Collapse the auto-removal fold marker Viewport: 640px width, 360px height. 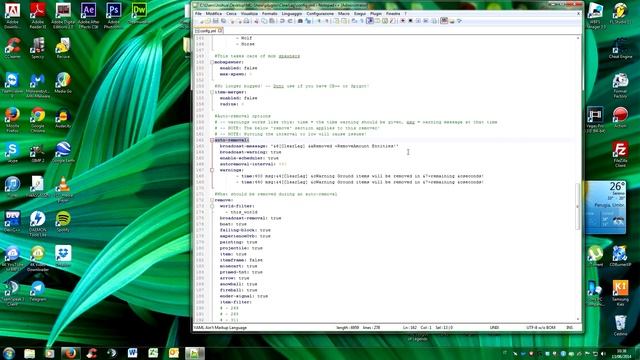212,140
